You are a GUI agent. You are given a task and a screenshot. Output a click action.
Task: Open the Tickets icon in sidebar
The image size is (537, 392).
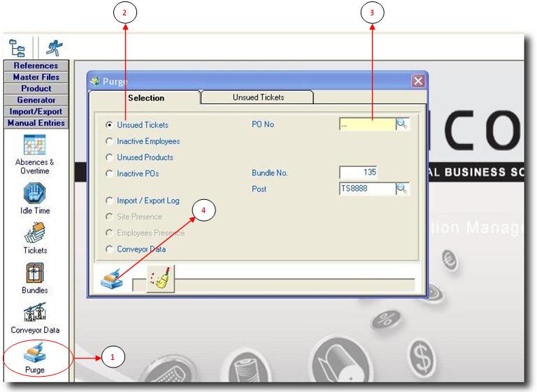pos(35,233)
